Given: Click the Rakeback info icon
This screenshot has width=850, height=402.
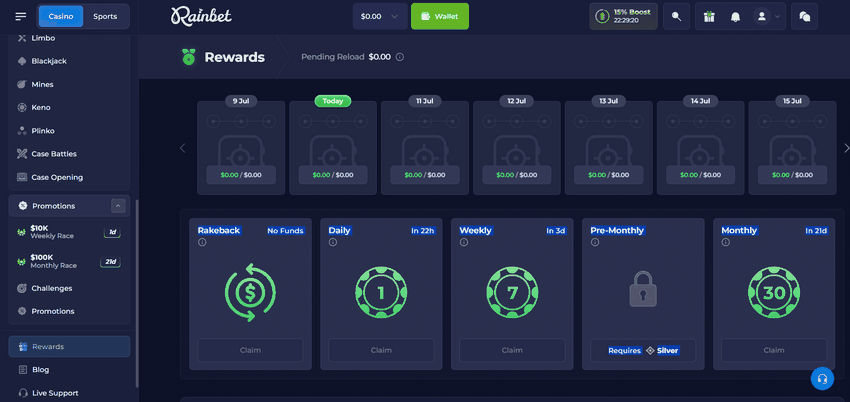Looking at the screenshot, I should (202, 243).
